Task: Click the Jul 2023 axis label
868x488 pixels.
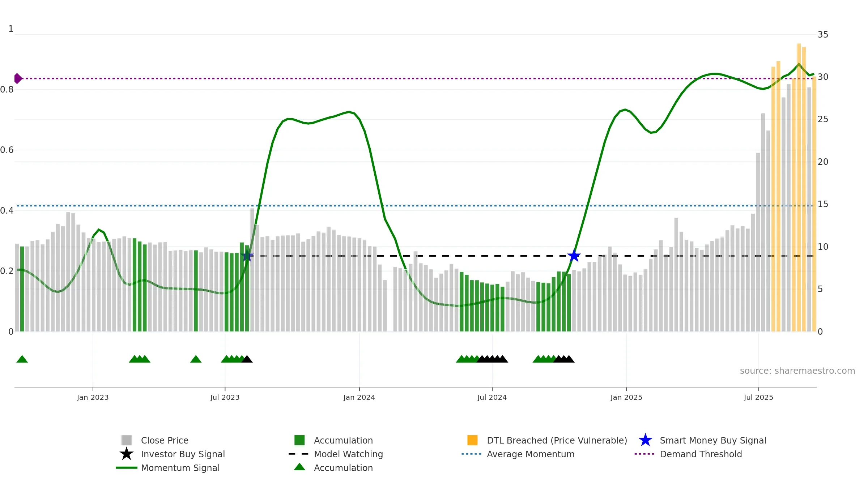Action: 225,398
